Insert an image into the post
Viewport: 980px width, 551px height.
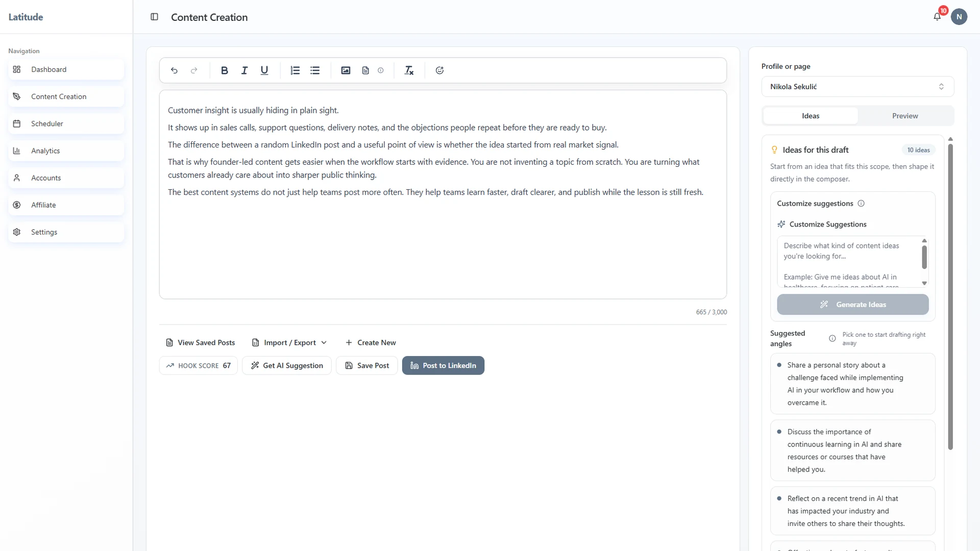tap(346, 70)
